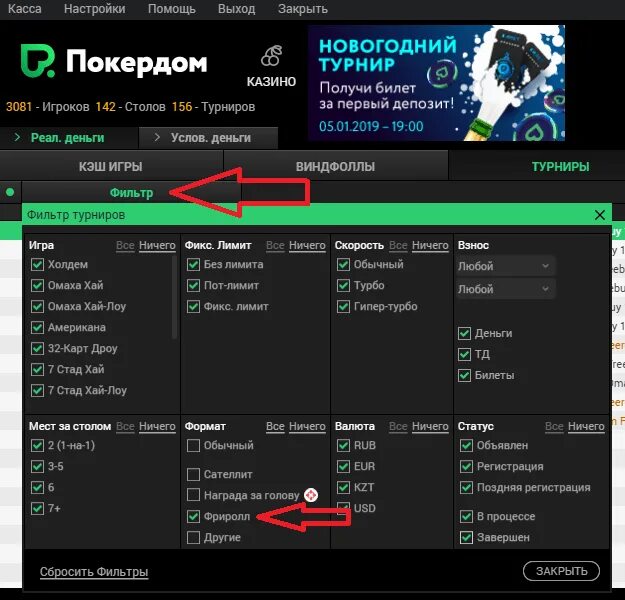Toggle the KZT currency checkbox
This screenshot has width=625, height=600.
[x=343, y=487]
